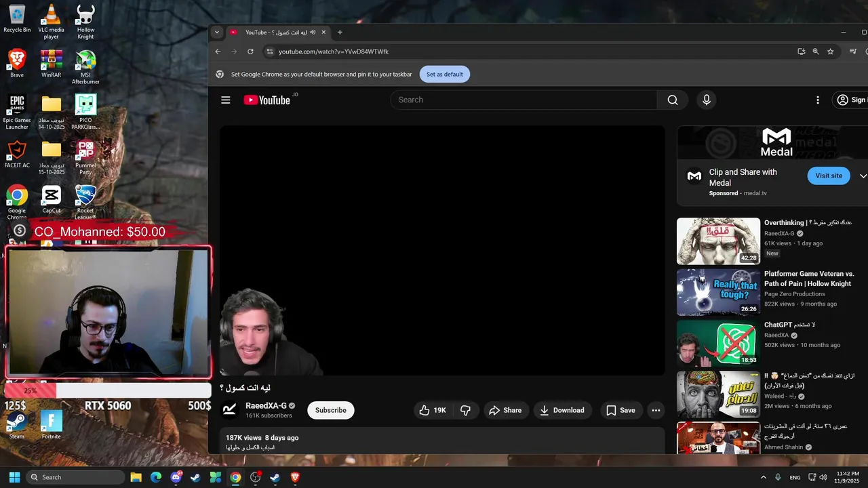Click the Chrome address bar URL

(333, 52)
